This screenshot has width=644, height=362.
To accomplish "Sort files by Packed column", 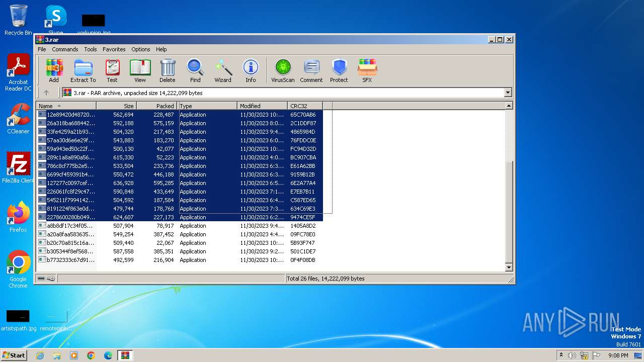I will point(157,106).
